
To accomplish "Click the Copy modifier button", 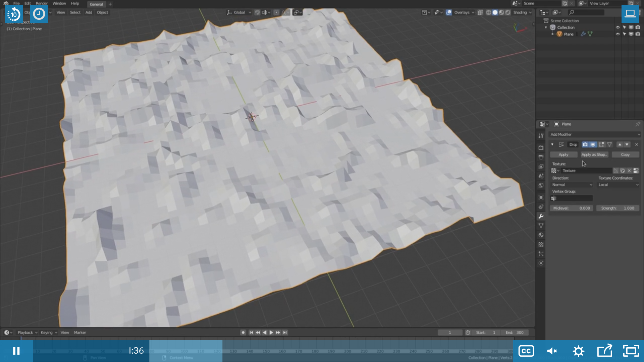I will [625, 155].
